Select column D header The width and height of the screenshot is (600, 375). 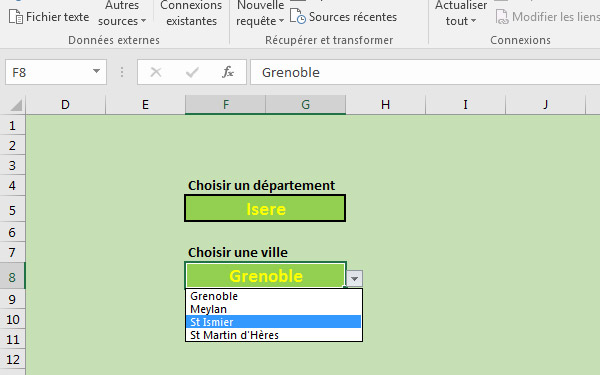[65, 104]
